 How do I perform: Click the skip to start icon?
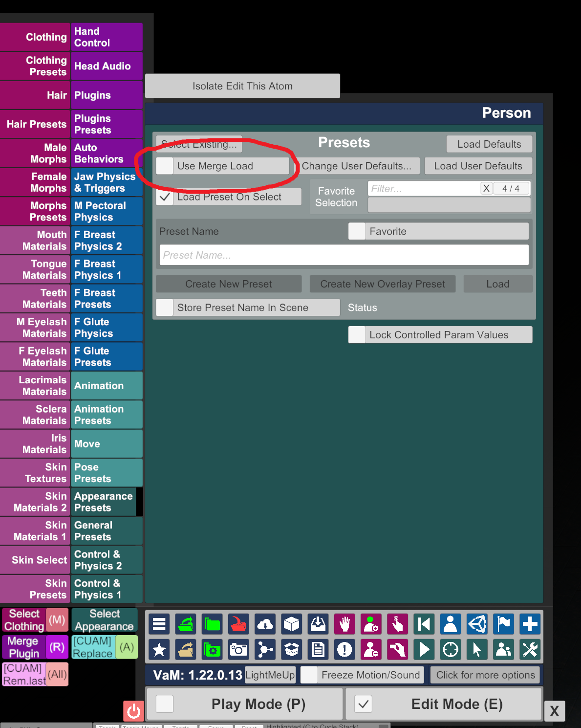pyautogui.click(x=424, y=624)
